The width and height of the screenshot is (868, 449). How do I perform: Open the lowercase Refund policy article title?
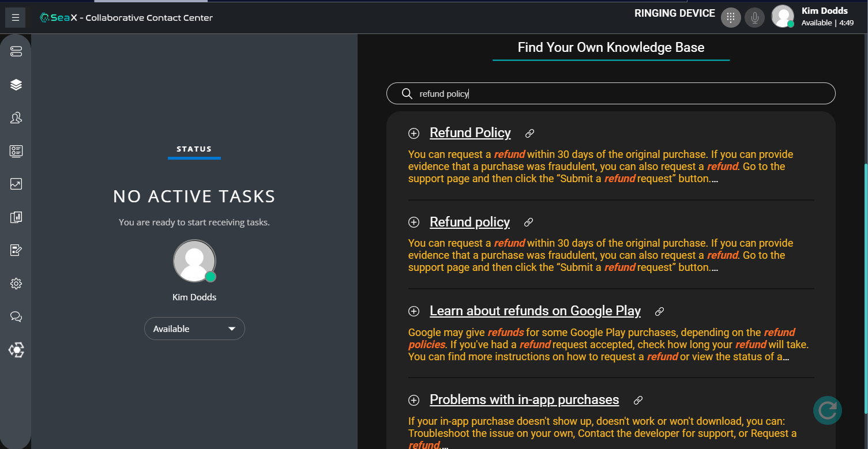(x=469, y=222)
